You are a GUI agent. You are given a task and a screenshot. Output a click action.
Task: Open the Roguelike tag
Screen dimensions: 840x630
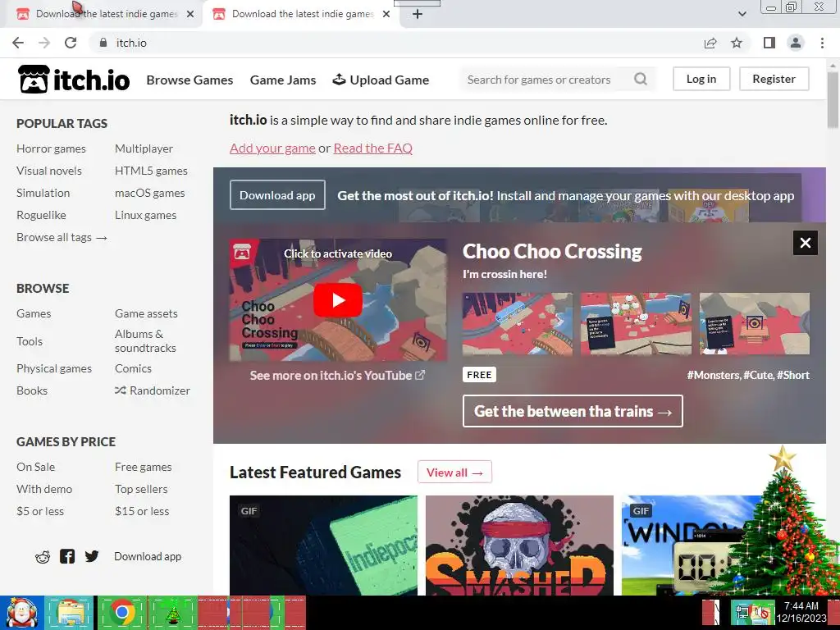[x=41, y=215]
